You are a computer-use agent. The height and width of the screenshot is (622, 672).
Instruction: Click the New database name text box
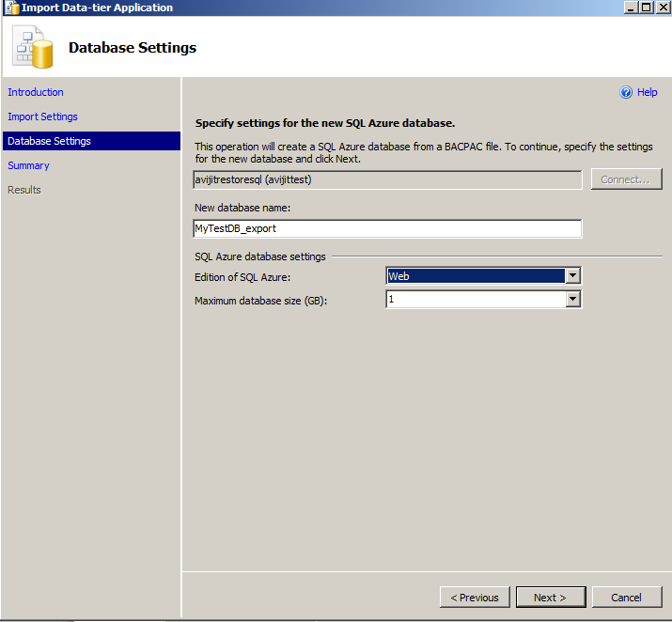(387, 228)
